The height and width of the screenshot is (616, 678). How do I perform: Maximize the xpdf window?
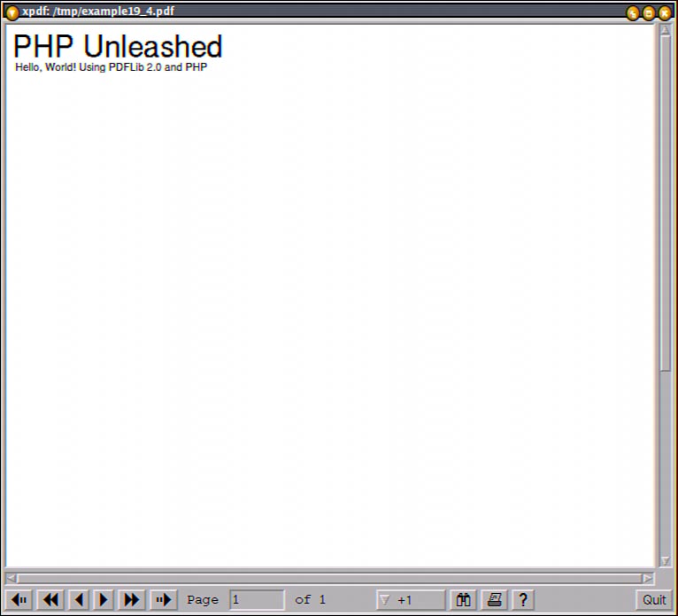[x=648, y=12]
